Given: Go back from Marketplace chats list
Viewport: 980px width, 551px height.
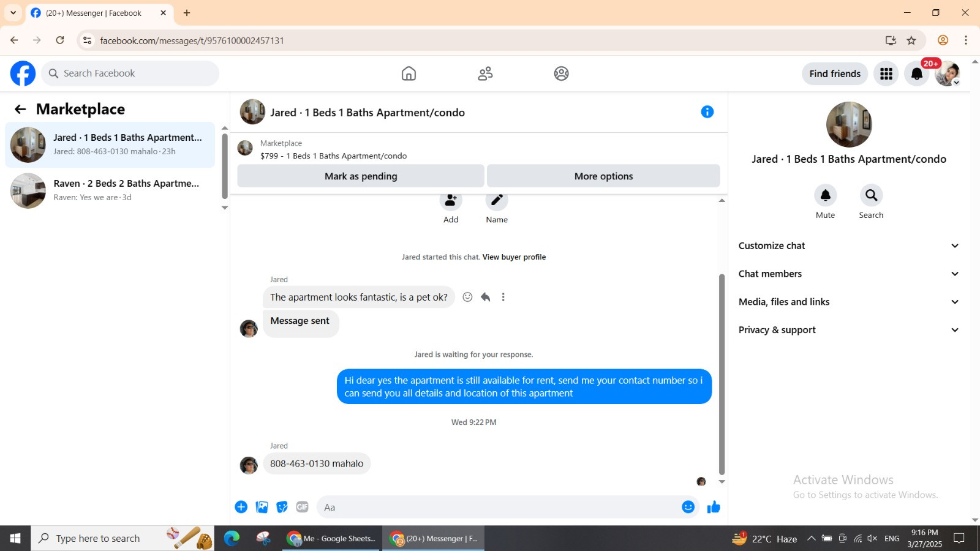Looking at the screenshot, I should (x=20, y=109).
